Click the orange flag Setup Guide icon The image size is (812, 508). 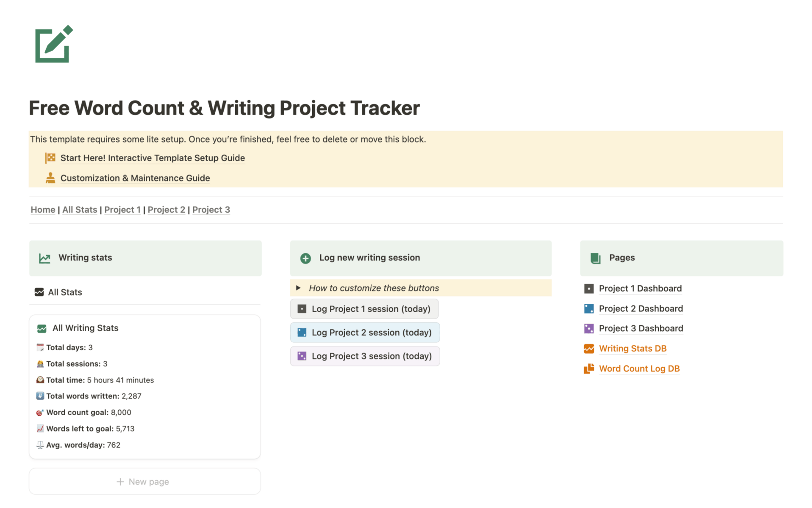(x=50, y=158)
